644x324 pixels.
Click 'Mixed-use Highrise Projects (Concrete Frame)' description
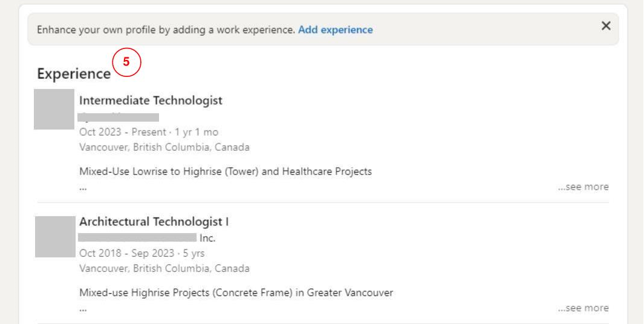[236, 293]
